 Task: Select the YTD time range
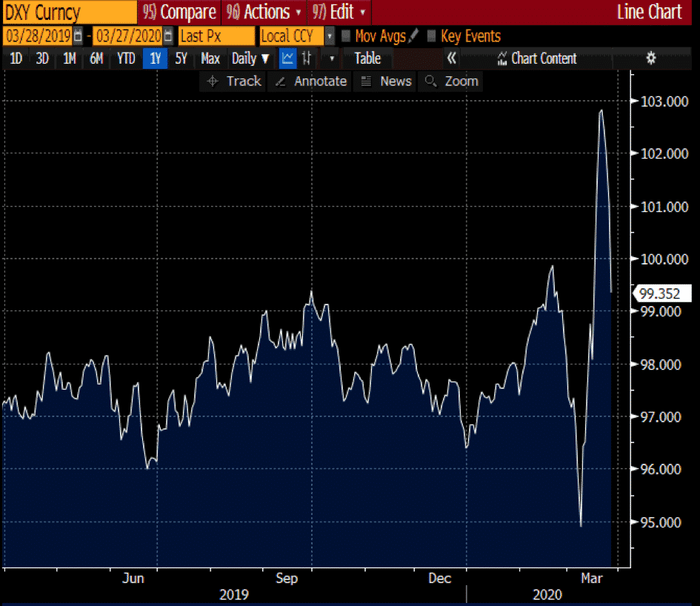point(126,59)
